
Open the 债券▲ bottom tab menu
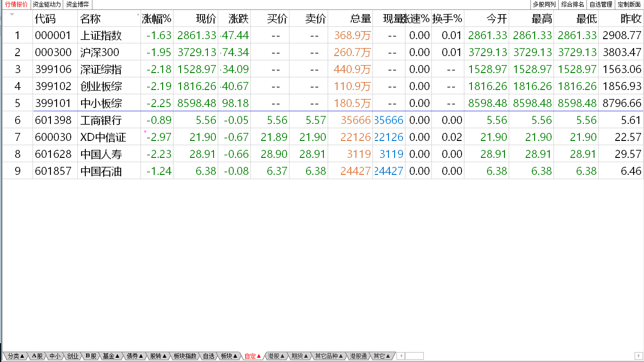click(135, 356)
